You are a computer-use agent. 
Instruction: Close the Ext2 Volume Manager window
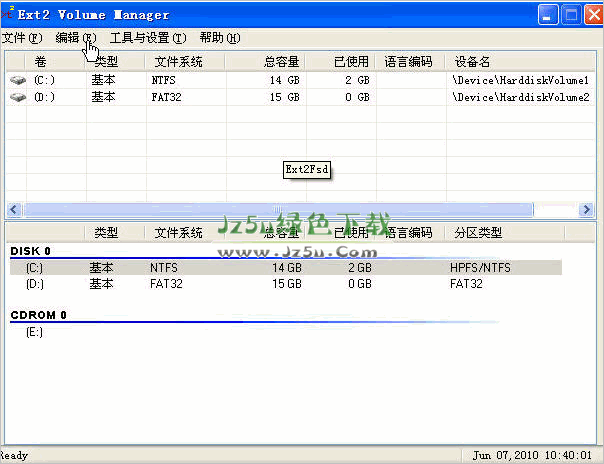click(x=594, y=15)
